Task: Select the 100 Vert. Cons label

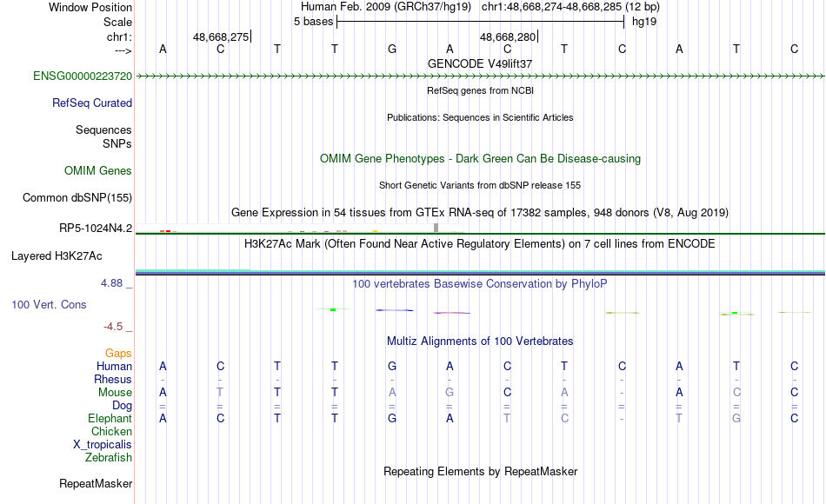Action: click(x=49, y=305)
